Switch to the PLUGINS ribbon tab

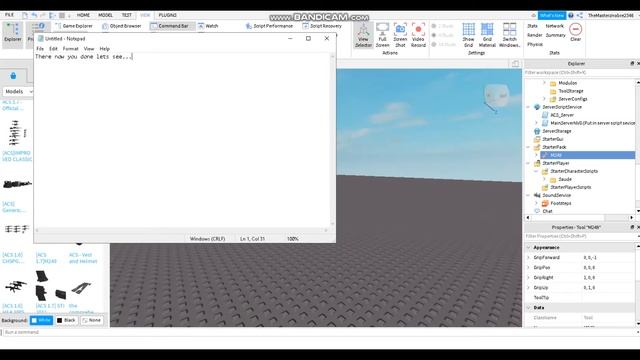167,15
